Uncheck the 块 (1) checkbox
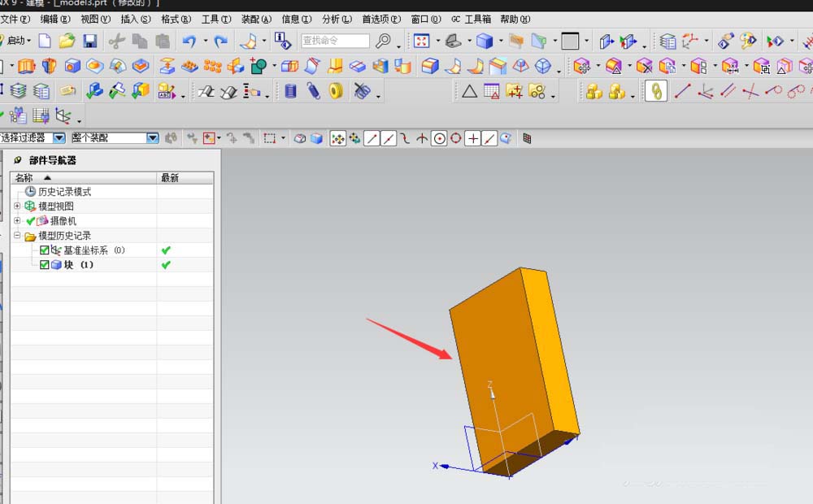 pos(45,264)
